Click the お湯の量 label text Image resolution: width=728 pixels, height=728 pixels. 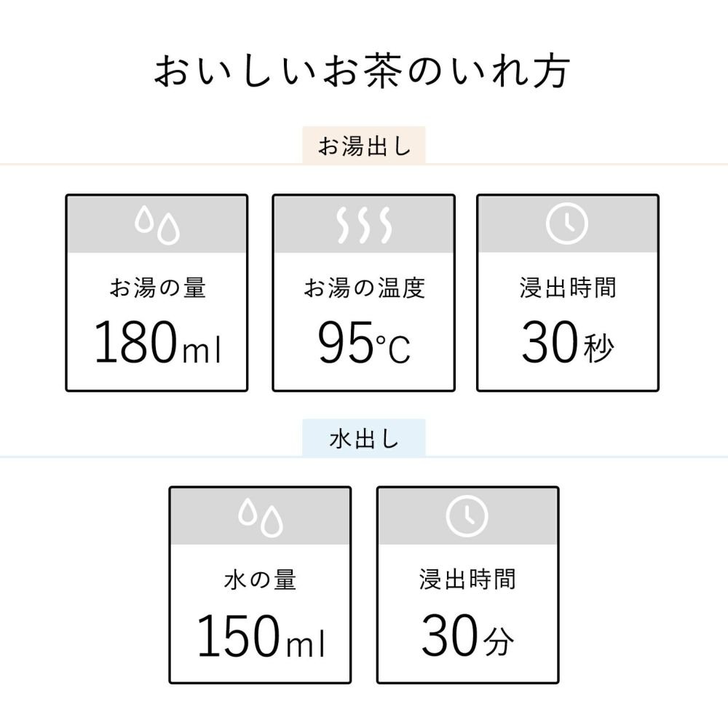157,288
